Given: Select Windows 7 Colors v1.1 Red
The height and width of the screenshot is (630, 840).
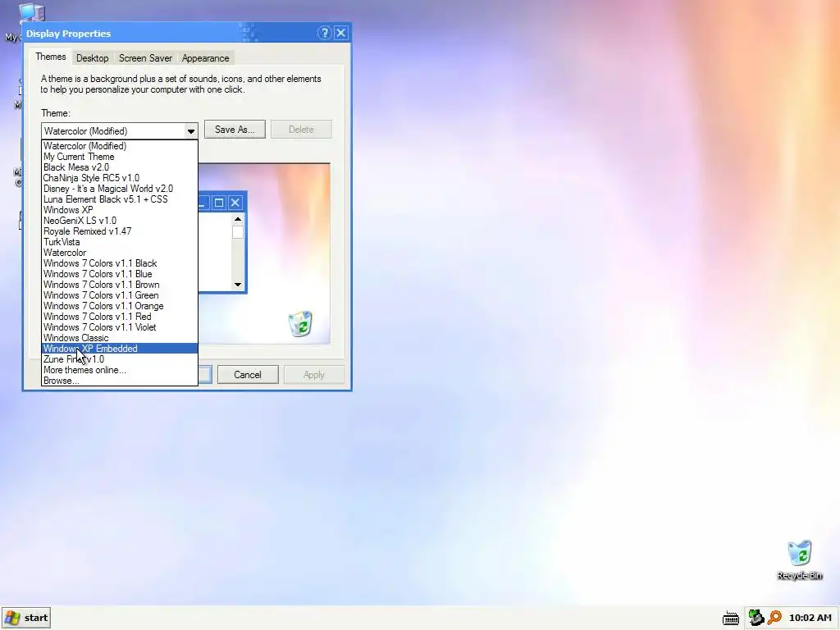Looking at the screenshot, I should pyautogui.click(x=120, y=317).
